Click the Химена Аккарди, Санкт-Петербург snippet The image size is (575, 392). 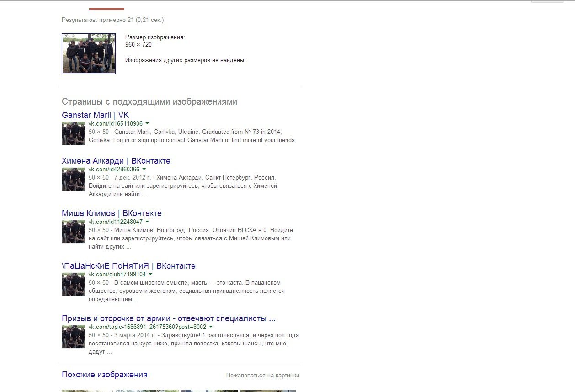click(x=183, y=185)
